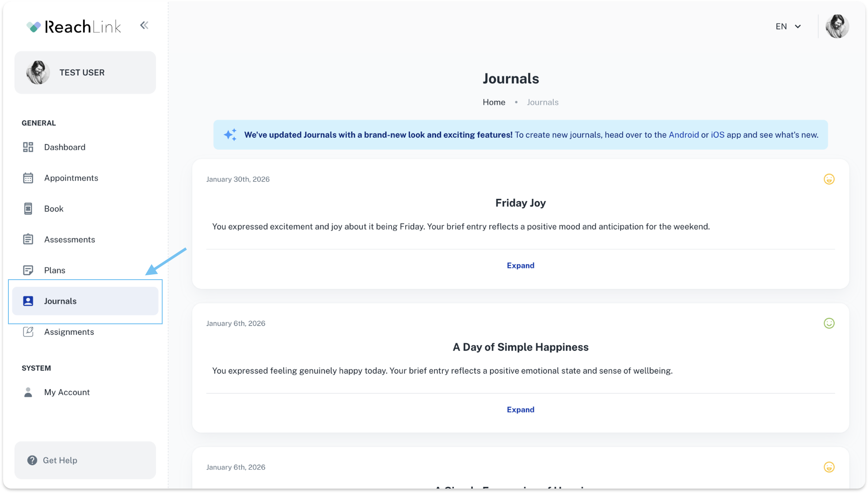This screenshot has height=493, width=868.
Task: Click the Plans sidebar icon
Action: [28, 270]
